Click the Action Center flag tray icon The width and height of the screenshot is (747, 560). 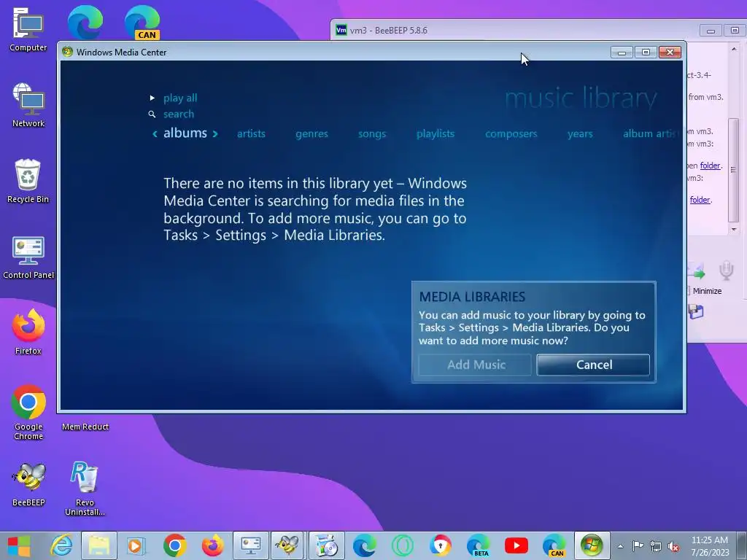coord(638,546)
